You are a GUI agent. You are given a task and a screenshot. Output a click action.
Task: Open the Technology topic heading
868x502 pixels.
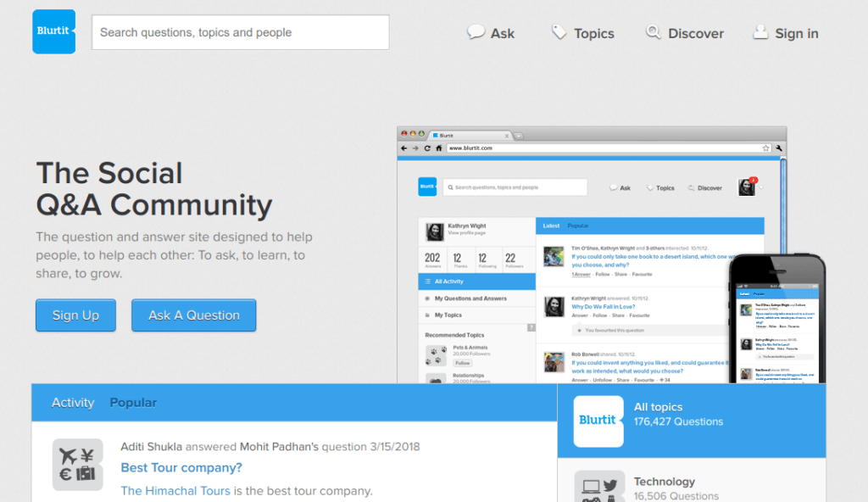(x=664, y=482)
